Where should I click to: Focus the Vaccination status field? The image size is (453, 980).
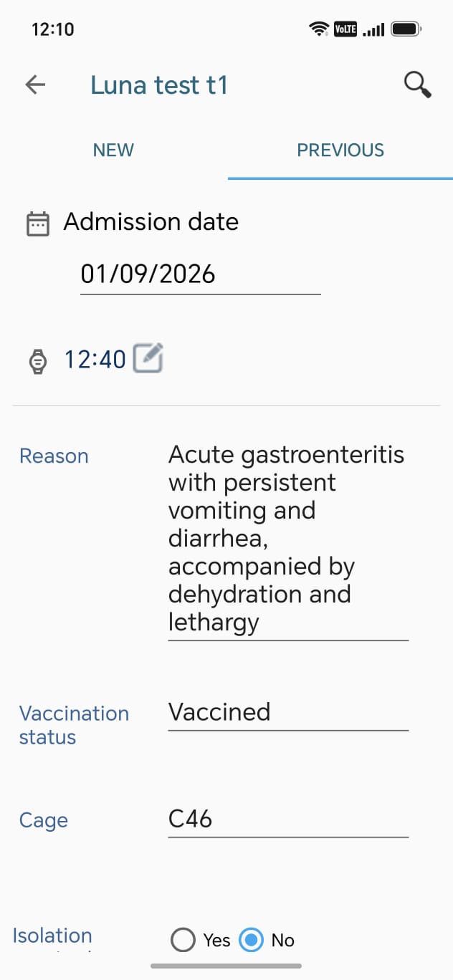pyautogui.click(x=288, y=713)
